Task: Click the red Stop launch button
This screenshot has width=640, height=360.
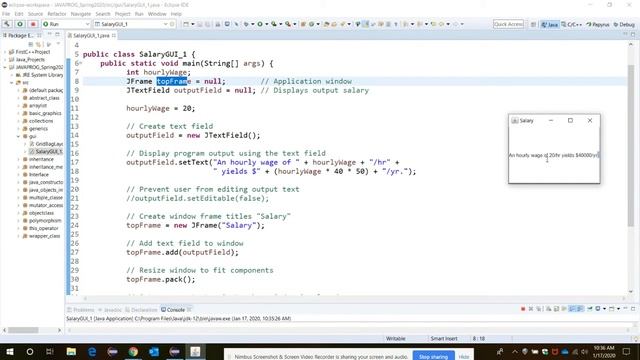Action: point(33,24)
